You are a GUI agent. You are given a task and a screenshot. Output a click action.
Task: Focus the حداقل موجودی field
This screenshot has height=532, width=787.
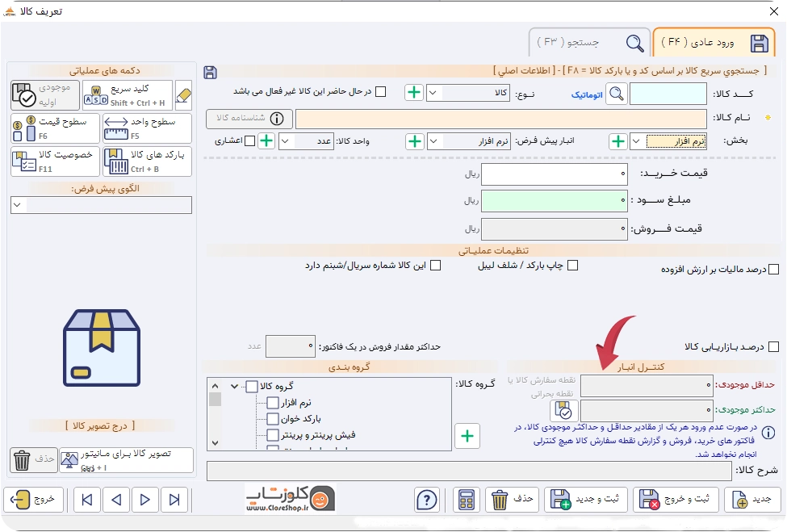pos(647,385)
